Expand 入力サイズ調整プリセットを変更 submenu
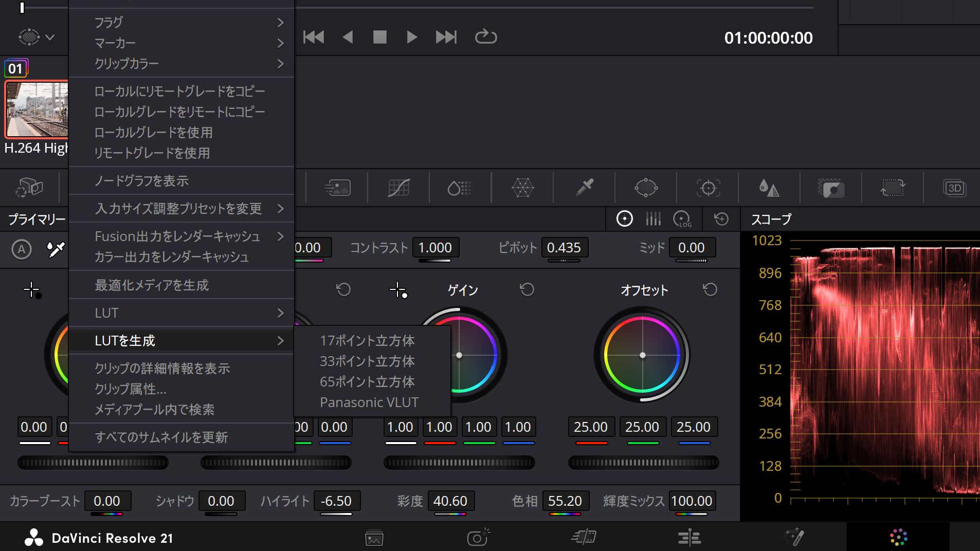980x551 pixels. (181, 208)
